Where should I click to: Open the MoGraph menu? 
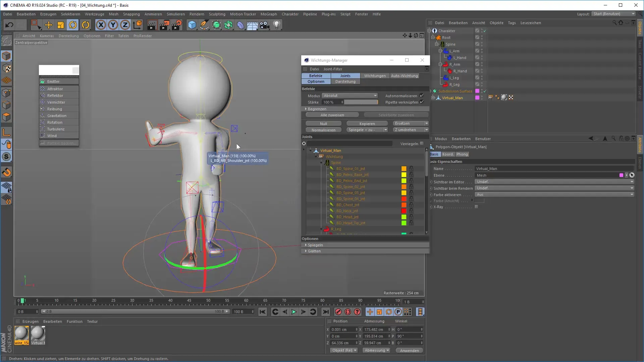(x=269, y=14)
